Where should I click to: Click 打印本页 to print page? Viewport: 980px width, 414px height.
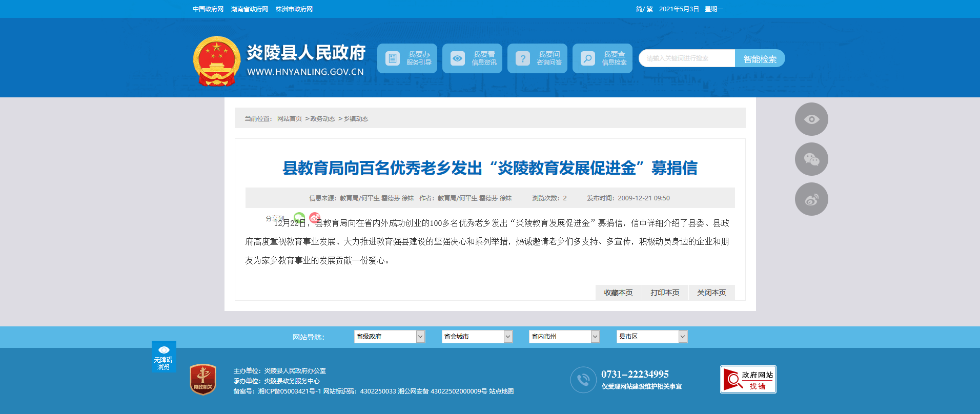(x=665, y=293)
